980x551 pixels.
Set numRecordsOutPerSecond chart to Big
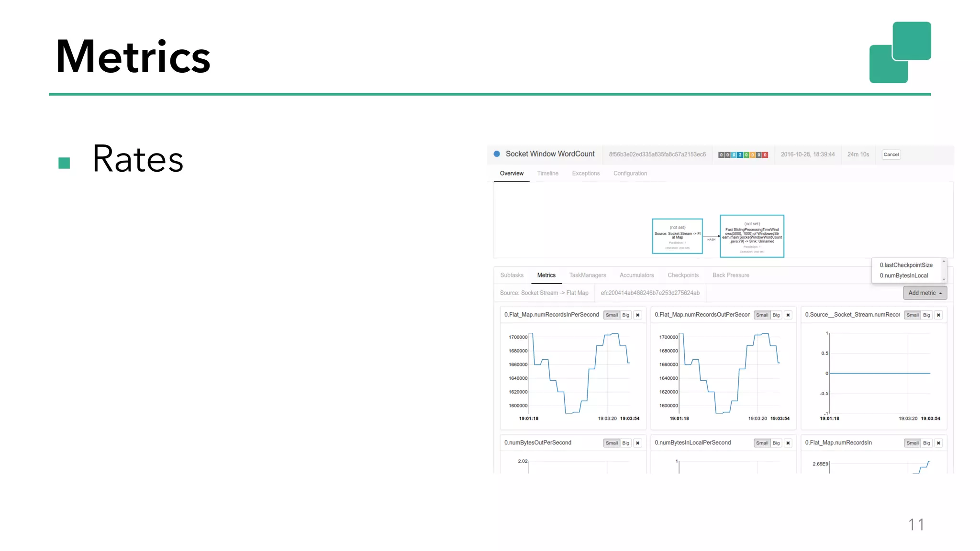click(776, 315)
